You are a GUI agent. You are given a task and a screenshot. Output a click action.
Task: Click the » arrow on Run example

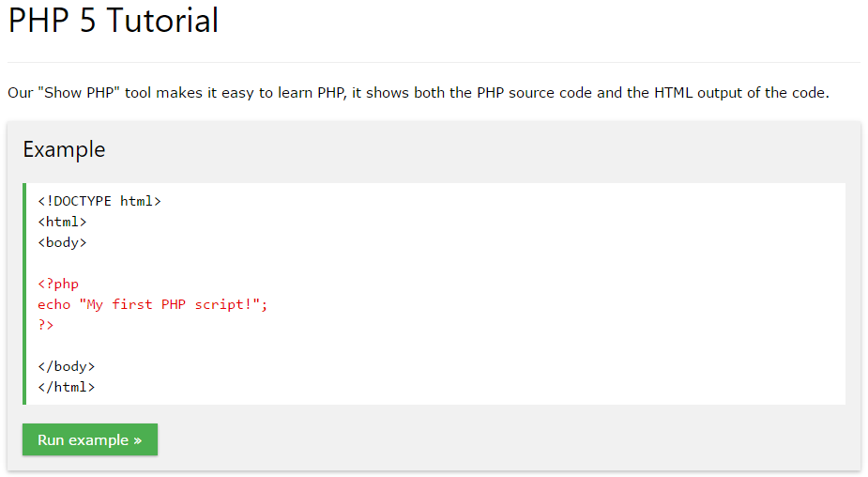(138, 440)
